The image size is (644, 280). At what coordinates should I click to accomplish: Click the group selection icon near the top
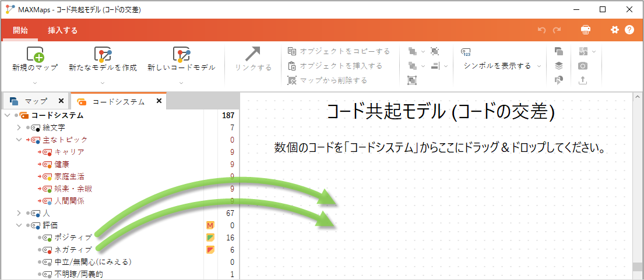coord(435,51)
